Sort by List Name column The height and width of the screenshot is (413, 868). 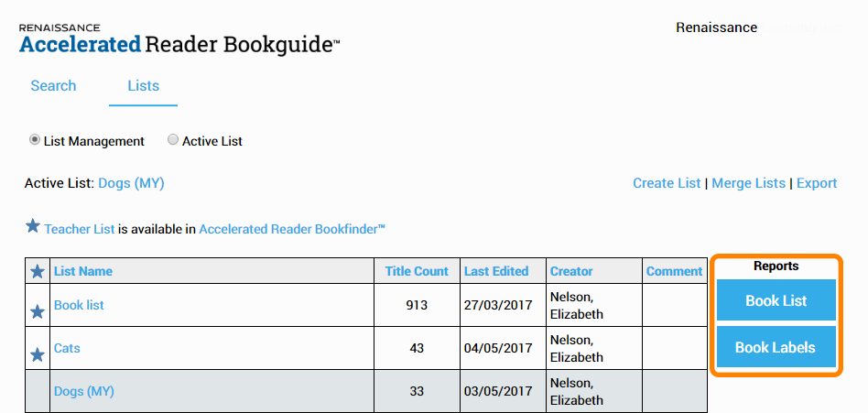(x=83, y=271)
